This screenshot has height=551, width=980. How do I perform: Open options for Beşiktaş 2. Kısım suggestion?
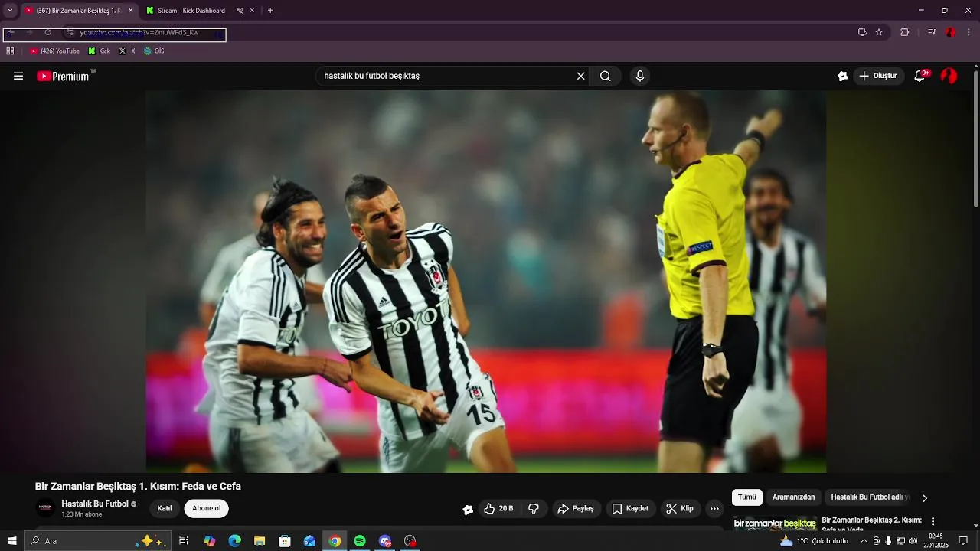933,521
